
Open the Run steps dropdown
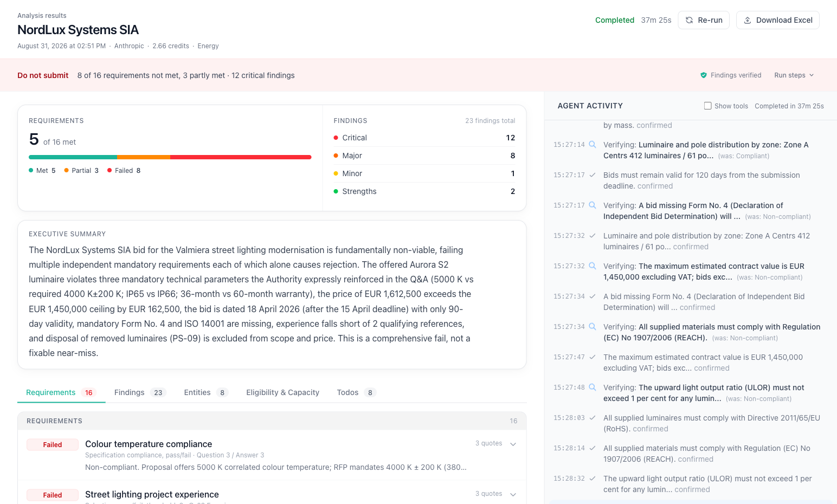click(x=794, y=75)
